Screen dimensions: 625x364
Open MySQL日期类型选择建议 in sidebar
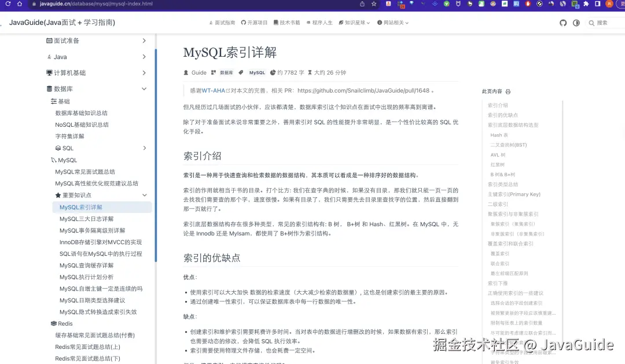(x=92, y=300)
